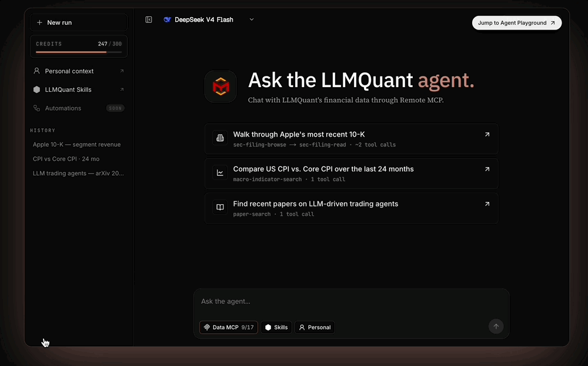Viewport: 588px width, 366px height.
Task: Click the external arrow beside Personal context
Action: pos(122,71)
